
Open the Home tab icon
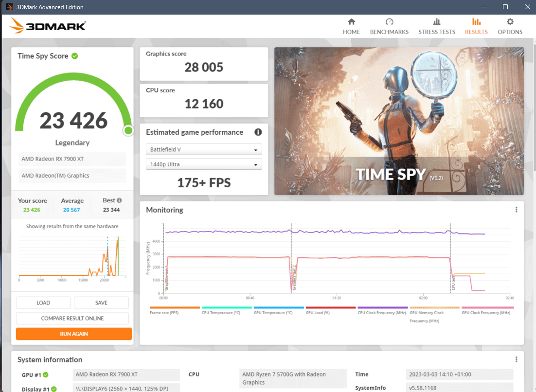point(351,22)
